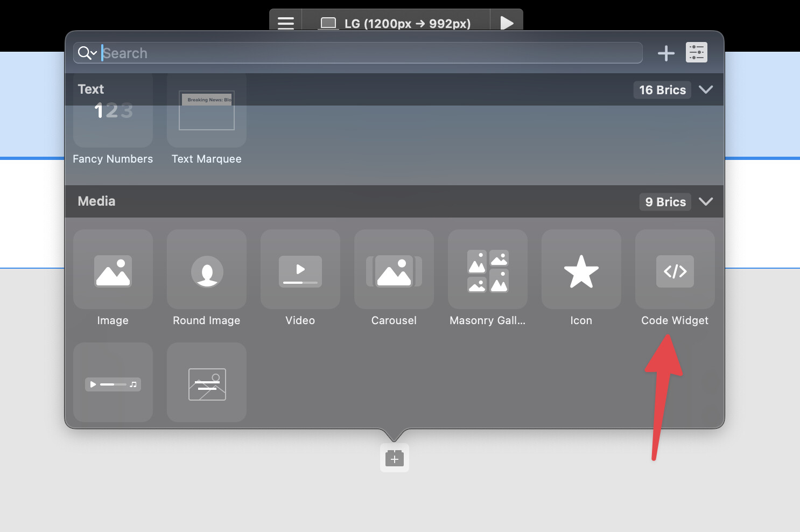Select the image placeholder bric with text lines
This screenshot has width=800, height=532.
pyautogui.click(x=207, y=383)
